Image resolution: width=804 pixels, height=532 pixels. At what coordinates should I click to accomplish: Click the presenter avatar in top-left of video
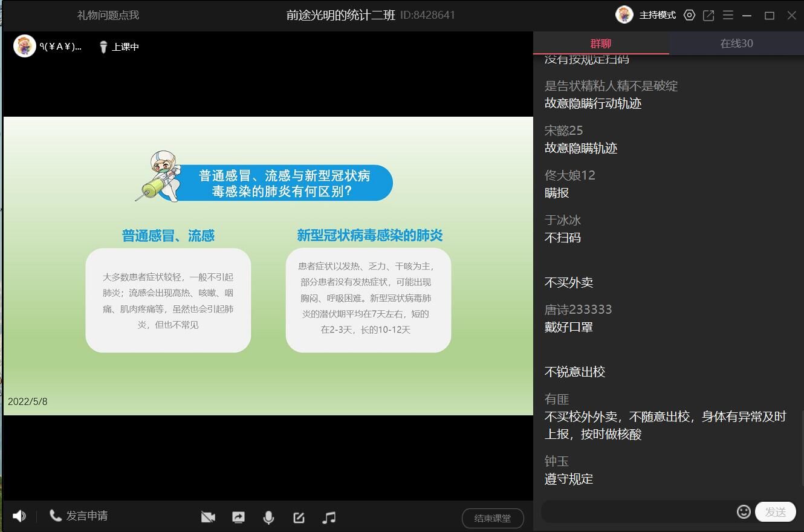pos(25,47)
